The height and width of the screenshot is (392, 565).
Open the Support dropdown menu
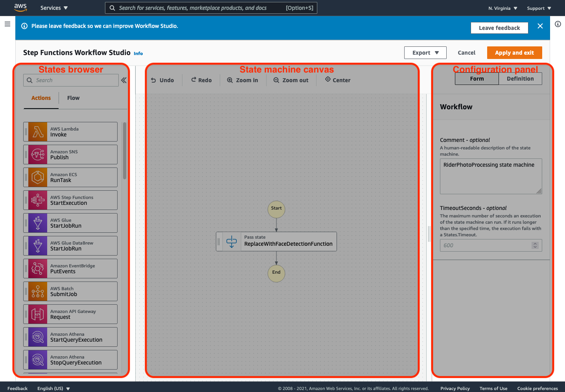tap(539, 8)
